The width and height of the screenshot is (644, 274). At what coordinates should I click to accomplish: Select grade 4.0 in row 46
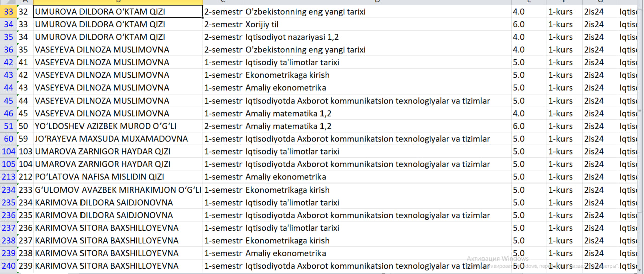click(529, 113)
